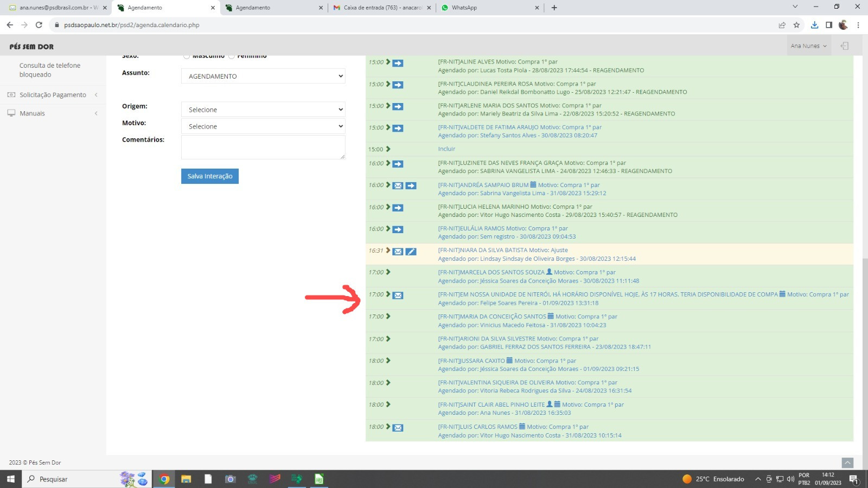Open the Origem dropdown

pos(263,110)
